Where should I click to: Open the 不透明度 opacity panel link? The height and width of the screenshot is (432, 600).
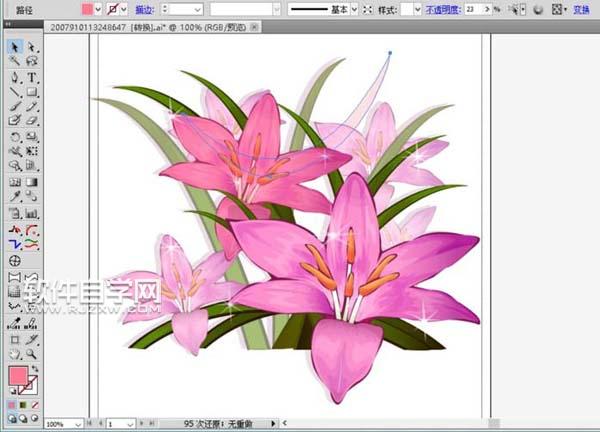tap(443, 10)
